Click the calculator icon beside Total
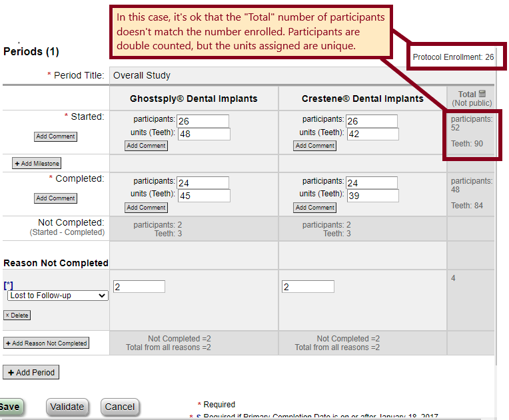Screen dimensions: 509x420 pyautogui.click(x=482, y=95)
